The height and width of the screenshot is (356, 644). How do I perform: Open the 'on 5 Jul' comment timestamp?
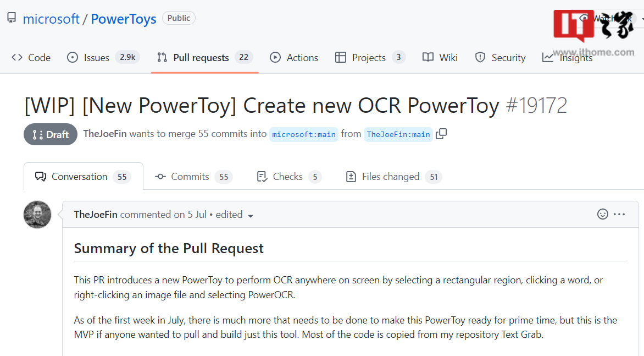[x=190, y=215]
